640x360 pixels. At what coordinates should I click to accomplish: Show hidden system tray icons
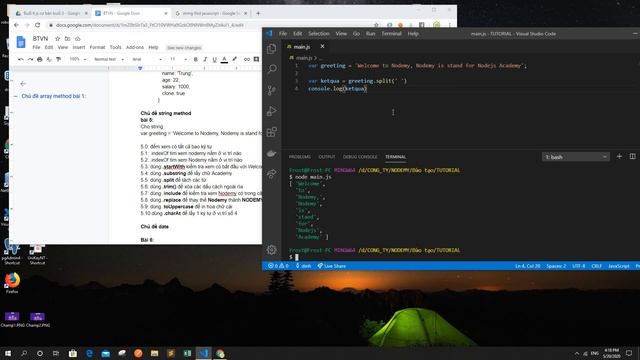577,353
